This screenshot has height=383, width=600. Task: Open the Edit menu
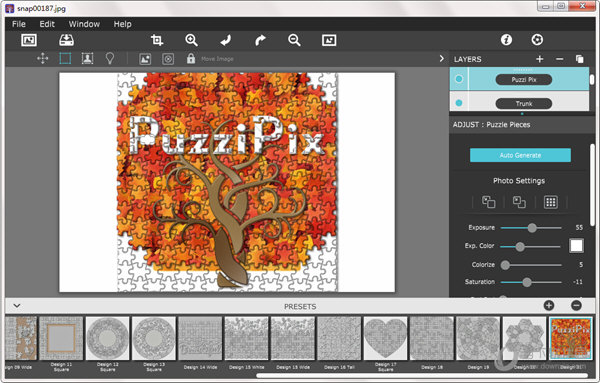[x=47, y=24]
